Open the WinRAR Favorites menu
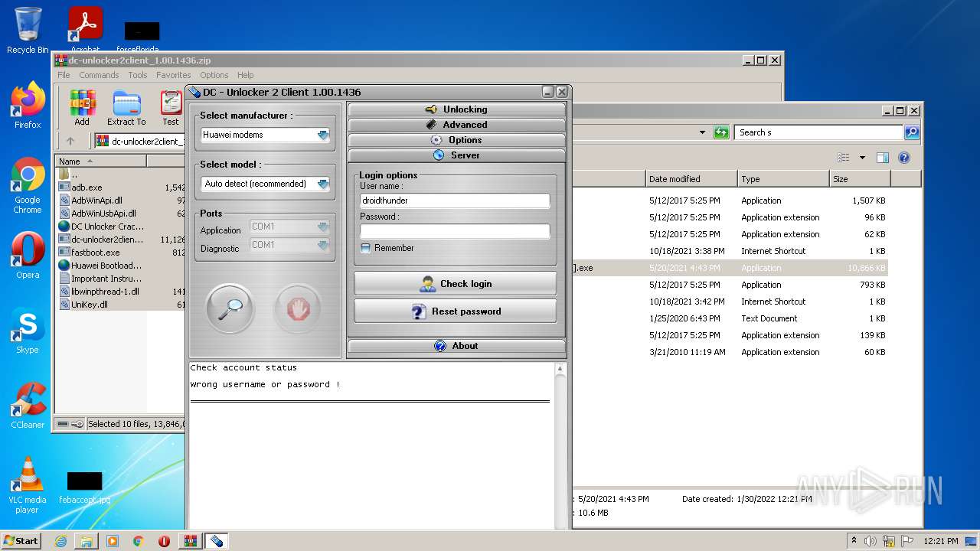 coord(174,75)
